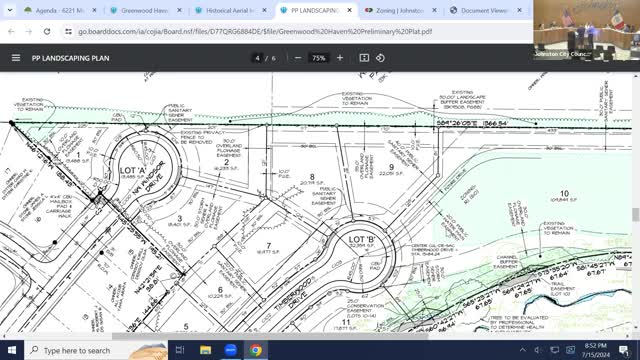Close the Greenwood Haven tab
The width and height of the screenshot is (640, 360).
pos(179,10)
